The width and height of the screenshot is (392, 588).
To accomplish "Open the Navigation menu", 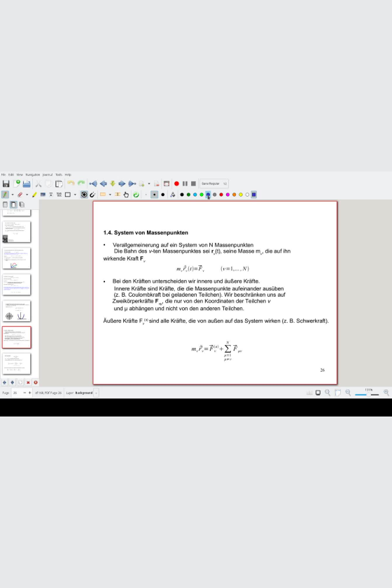I will click(33, 175).
